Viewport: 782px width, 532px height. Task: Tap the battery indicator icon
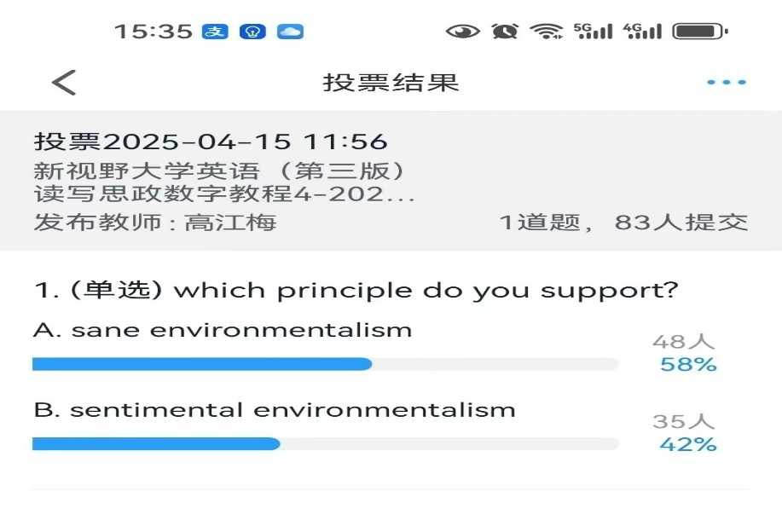coord(699,32)
